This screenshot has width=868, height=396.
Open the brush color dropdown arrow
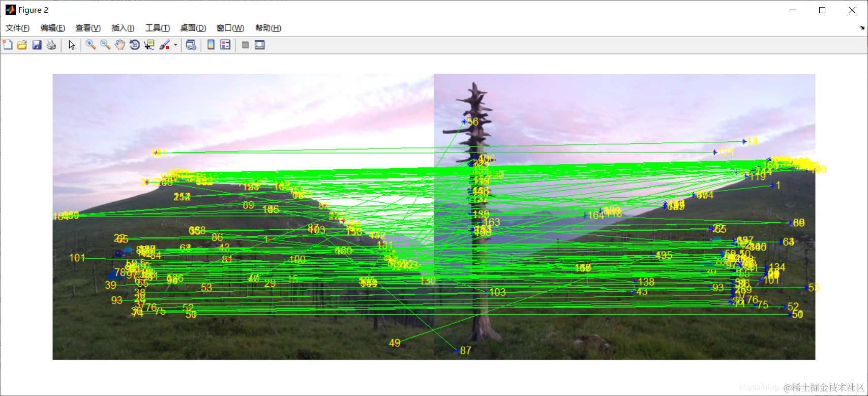(175, 45)
